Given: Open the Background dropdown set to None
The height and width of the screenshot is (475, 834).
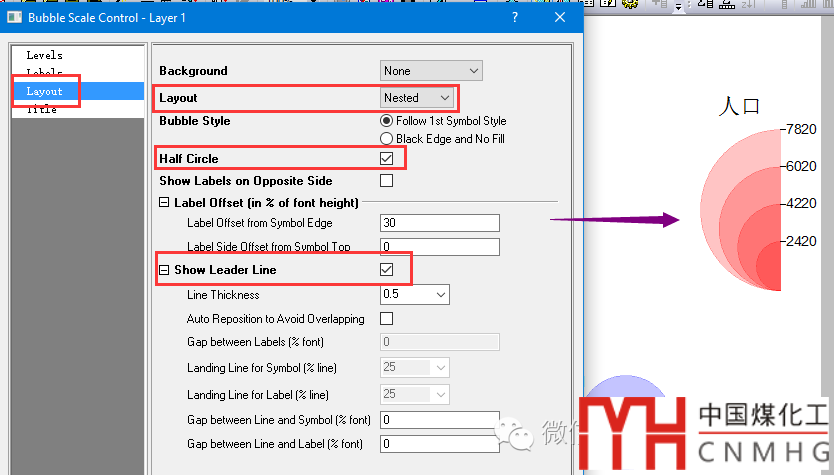Looking at the screenshot, I should tap(431, 71).
